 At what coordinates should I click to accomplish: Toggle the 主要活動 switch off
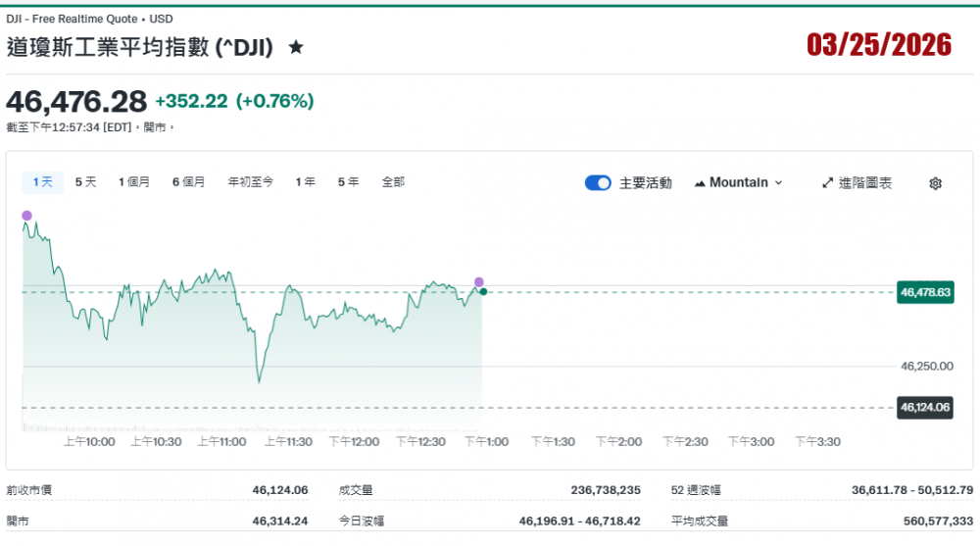click(x=598, y=183)
